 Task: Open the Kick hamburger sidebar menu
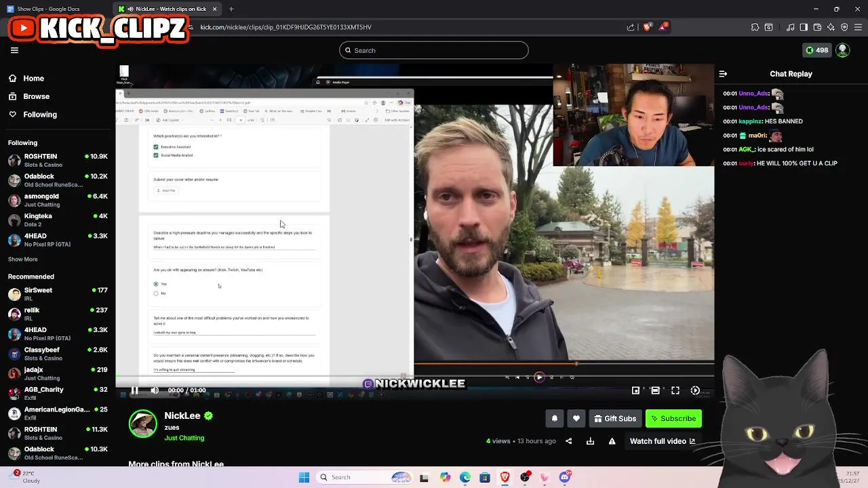click(14, 50)
